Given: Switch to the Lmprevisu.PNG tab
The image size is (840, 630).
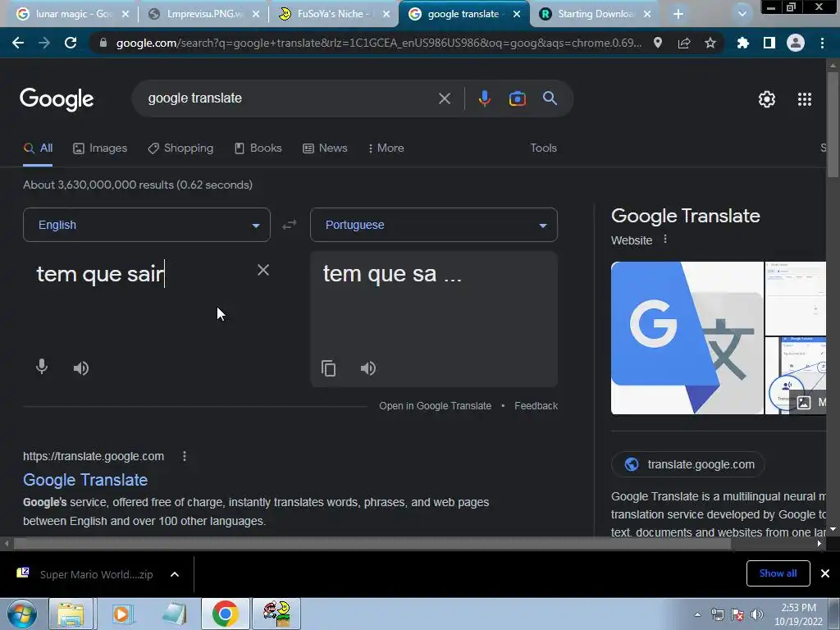Looking at the screenshot, I should click(202, 14).
